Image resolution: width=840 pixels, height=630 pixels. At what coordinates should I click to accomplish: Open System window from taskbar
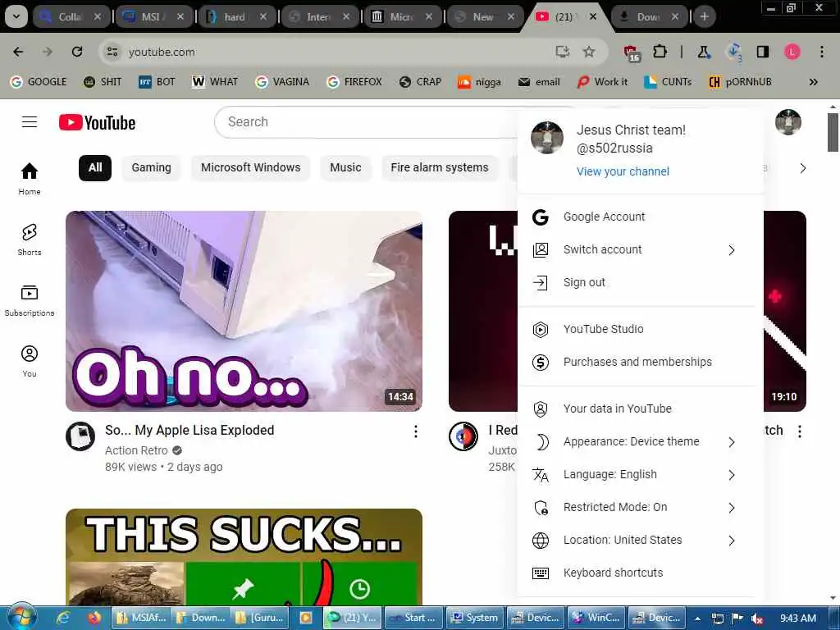coord(475,618)
